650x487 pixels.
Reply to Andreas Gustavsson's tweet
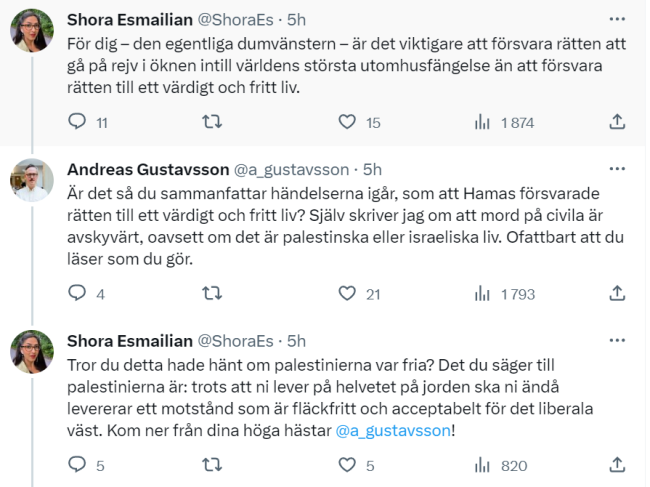[x=77, y=293]
